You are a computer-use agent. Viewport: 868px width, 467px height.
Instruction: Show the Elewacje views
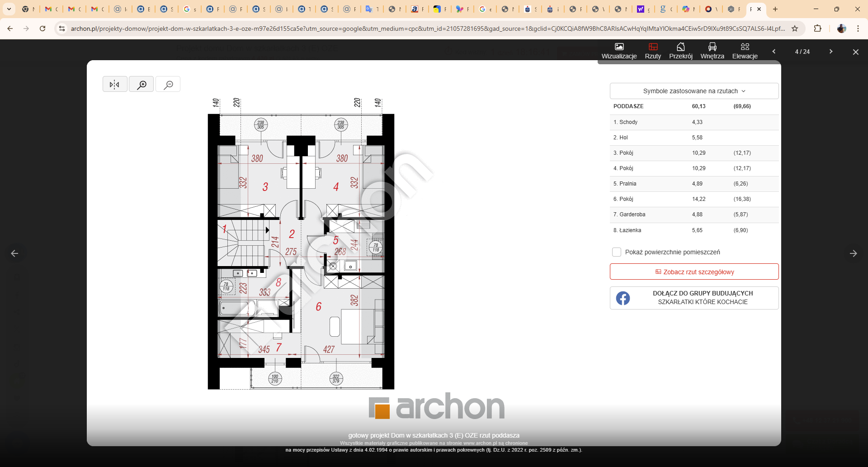coord(745,51)
